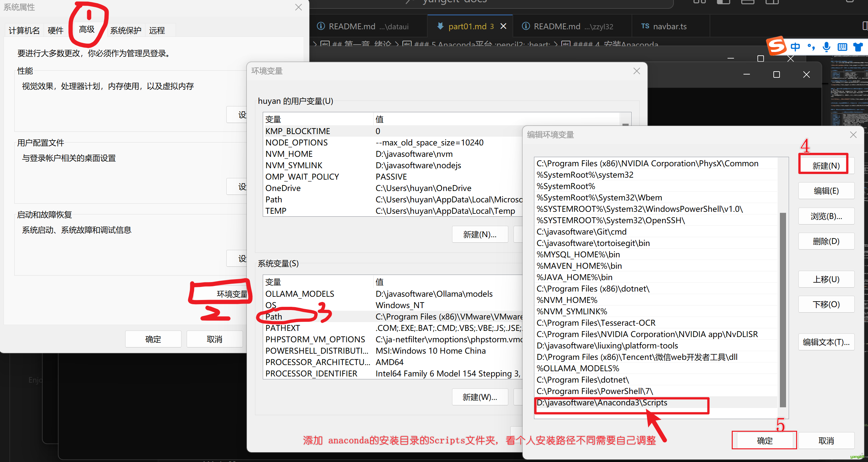Toggle Sogou punctuation mode icon
This screenshot has width=868, height=462.
811,47
